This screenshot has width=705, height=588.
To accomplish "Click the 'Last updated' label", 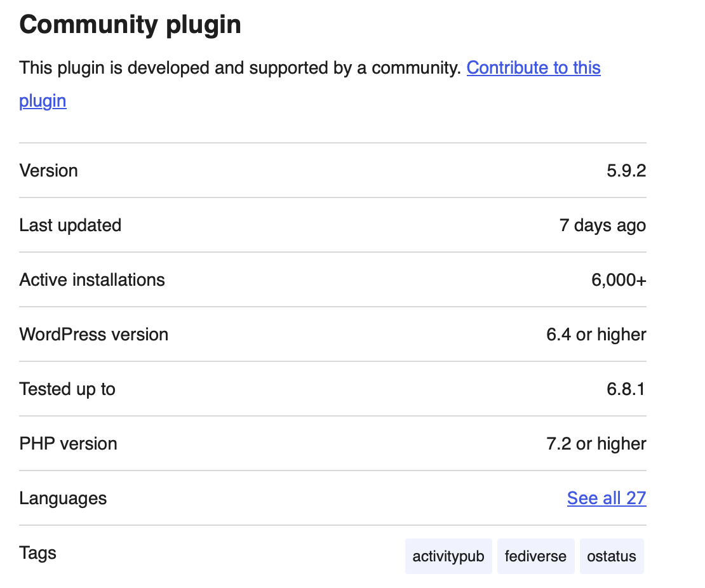I will point(70,225).
